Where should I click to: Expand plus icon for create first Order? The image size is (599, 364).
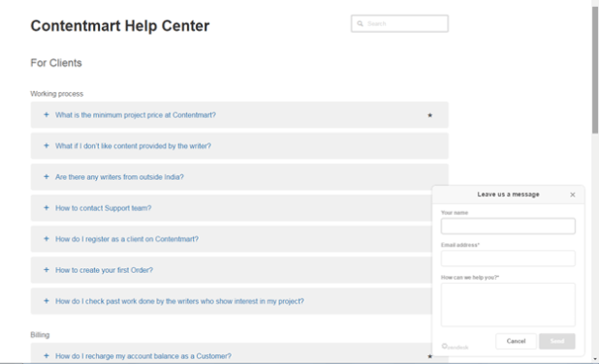(47, 270)
